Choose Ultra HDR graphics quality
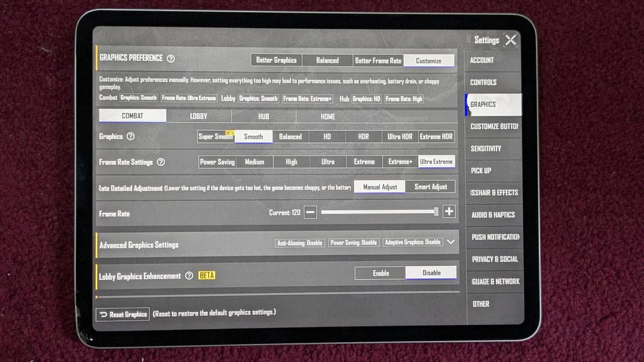Image resolution: width=644 pixels, height=362 pixels. coord(400,136)
